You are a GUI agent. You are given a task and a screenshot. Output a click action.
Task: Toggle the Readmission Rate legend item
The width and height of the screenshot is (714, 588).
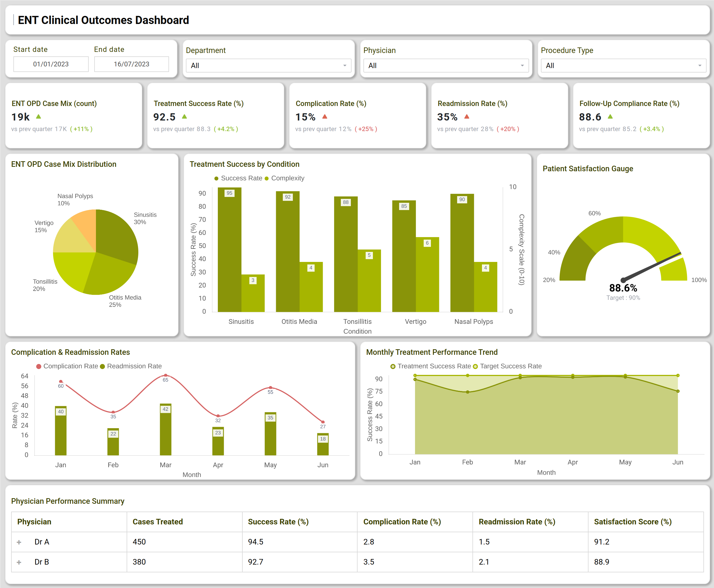point(131,366)
